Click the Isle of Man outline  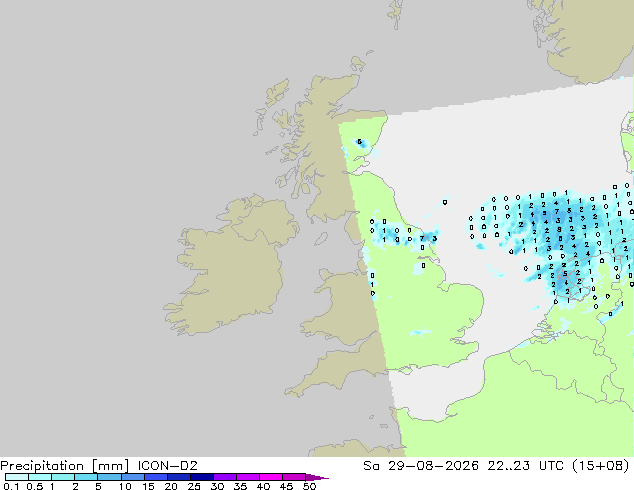coord(321,239)
